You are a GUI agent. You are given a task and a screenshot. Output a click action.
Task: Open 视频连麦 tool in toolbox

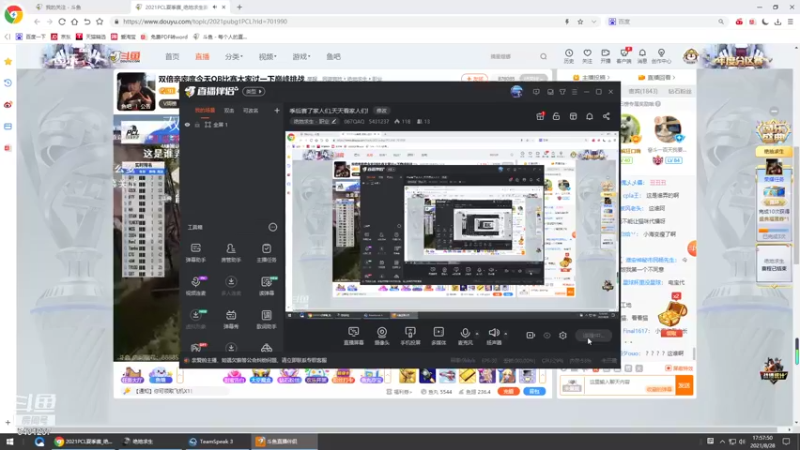[x=195, y=286]
